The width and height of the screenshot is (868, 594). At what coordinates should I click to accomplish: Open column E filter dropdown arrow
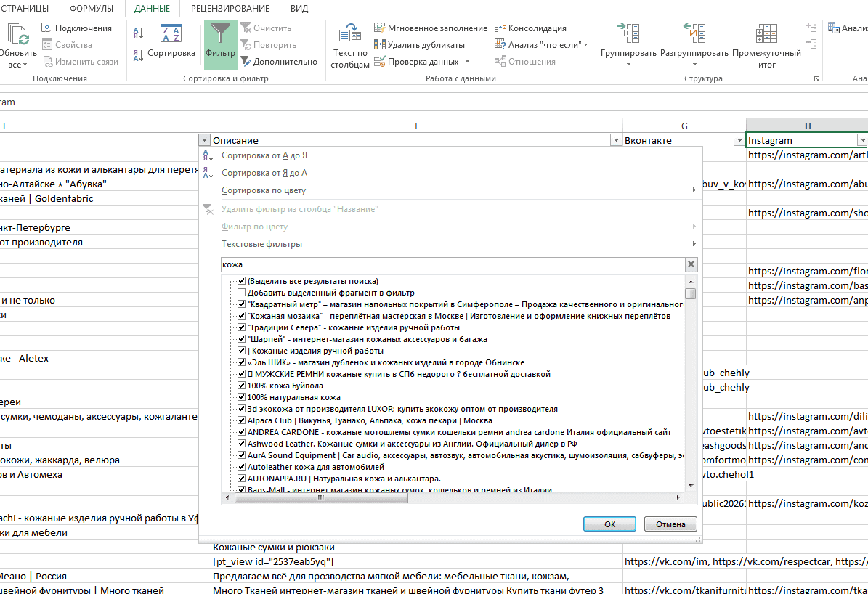point(204,141)
